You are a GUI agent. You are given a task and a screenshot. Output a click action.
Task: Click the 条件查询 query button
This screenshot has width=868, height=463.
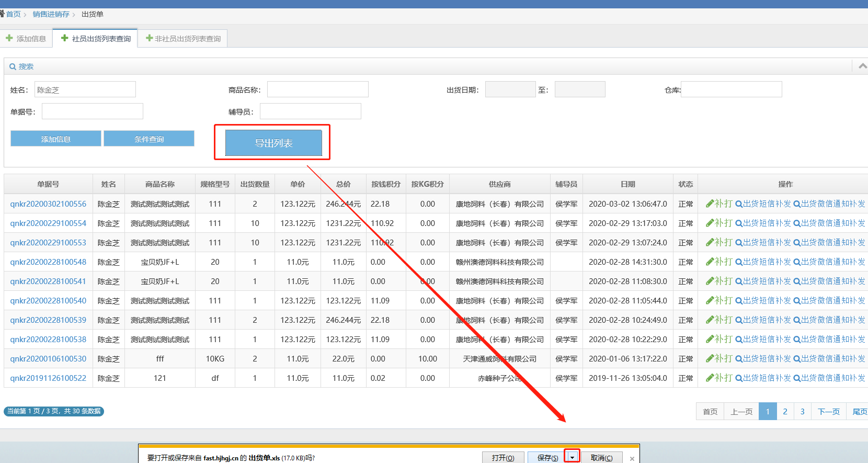[x=149, y=139]
